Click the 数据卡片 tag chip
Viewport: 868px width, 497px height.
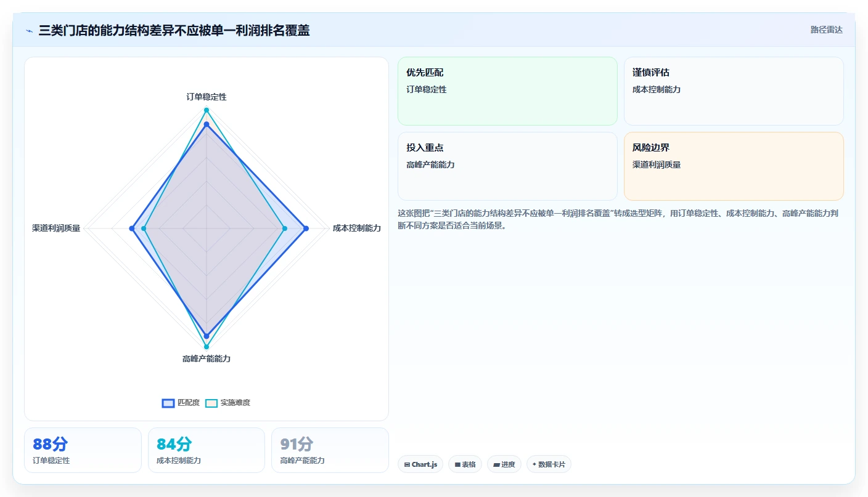(549, 464)
